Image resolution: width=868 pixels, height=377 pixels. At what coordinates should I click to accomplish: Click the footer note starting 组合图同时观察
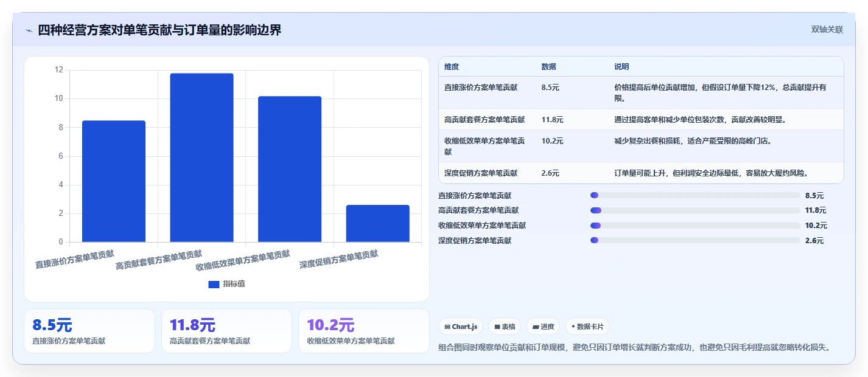coord(634,348)
